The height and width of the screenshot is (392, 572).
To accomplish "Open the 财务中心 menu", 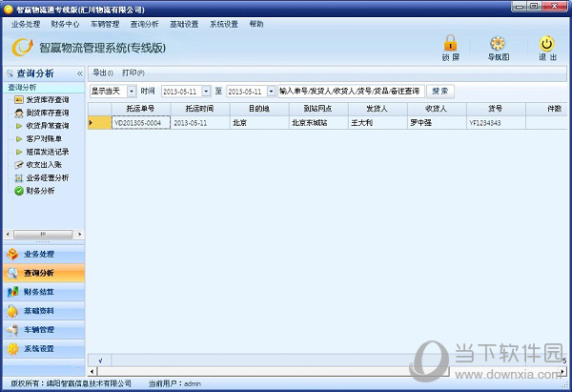I will [x=65, y=24].
